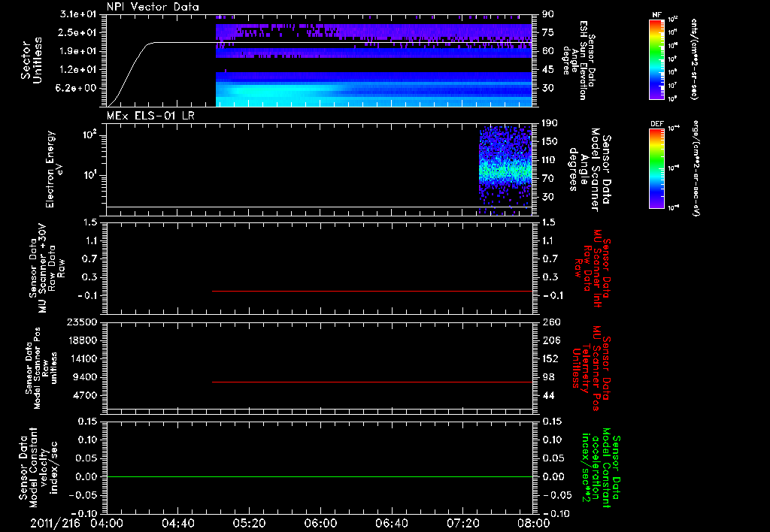This screenshot has height=532, width=770.
Task: Click the red Scanner Pos telemetry line
Action: click(x=371, y=382)
